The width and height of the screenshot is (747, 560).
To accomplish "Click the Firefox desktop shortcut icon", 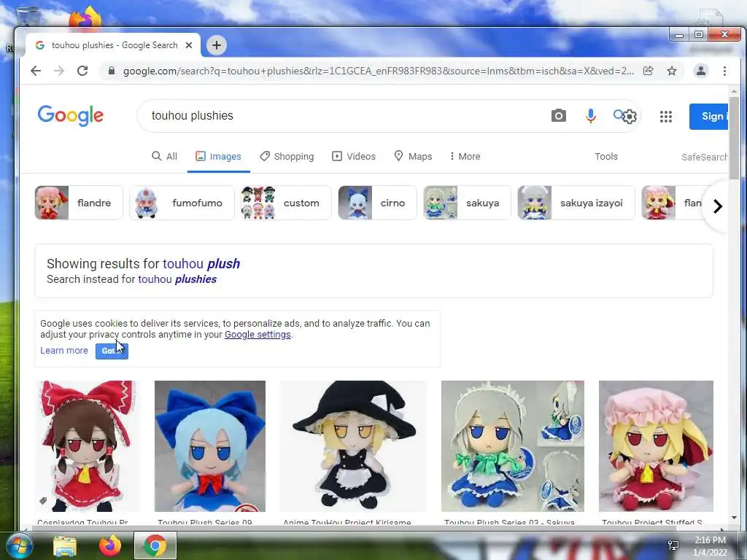I will [86, 17].
